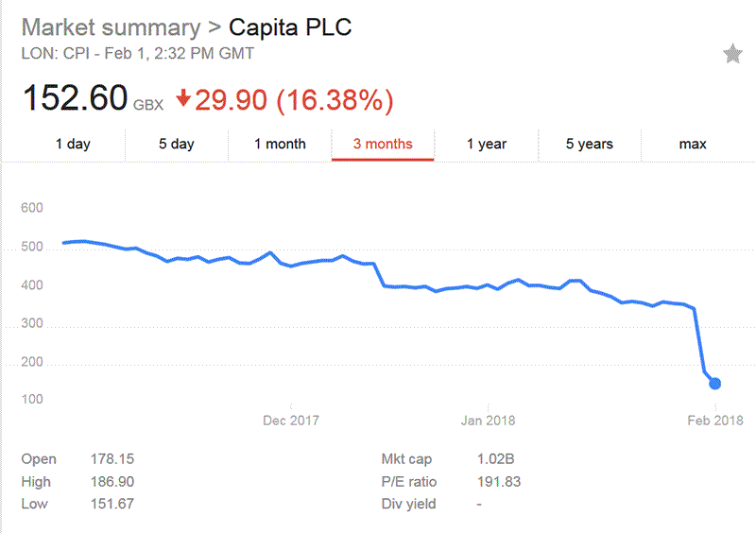Image resolution: width=756 pixels, height=533 pixels.
Task: Click the Jan 2018 axis label
Action: [486, 421]
